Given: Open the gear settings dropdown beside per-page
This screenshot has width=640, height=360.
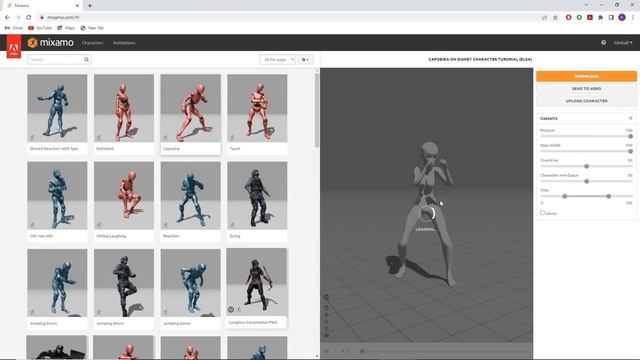Looking at the screenshot, I should tap(305, 60).
